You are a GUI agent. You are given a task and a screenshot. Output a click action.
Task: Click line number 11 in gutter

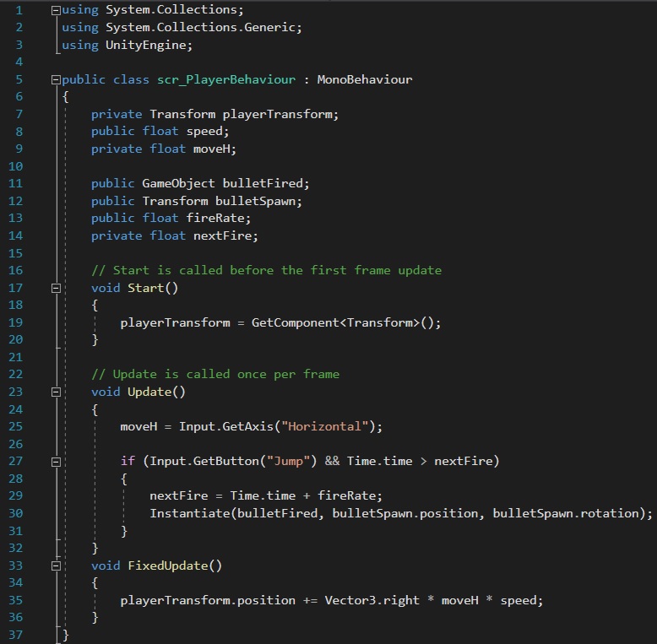tap(16, 184)
